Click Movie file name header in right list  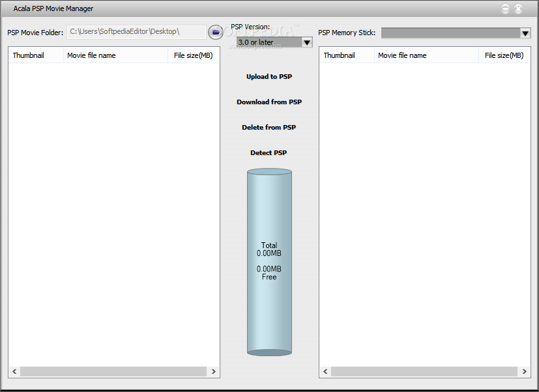427,55
